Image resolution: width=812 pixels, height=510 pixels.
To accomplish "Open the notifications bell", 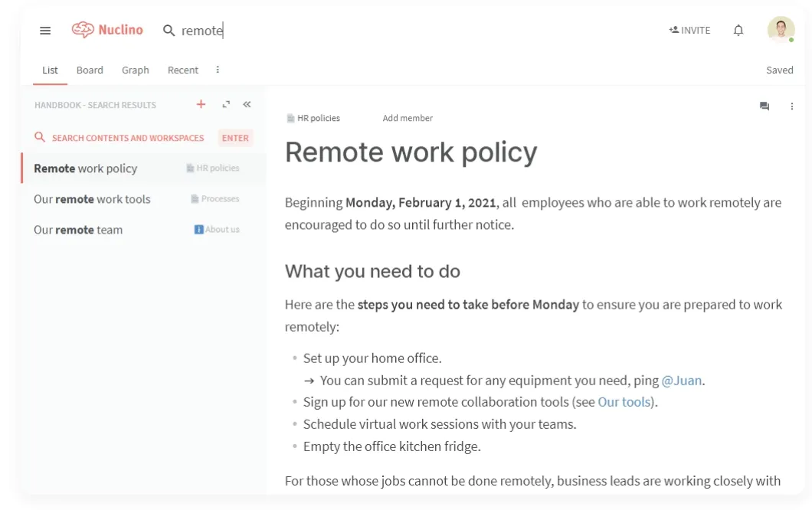I will pos(738,30).
